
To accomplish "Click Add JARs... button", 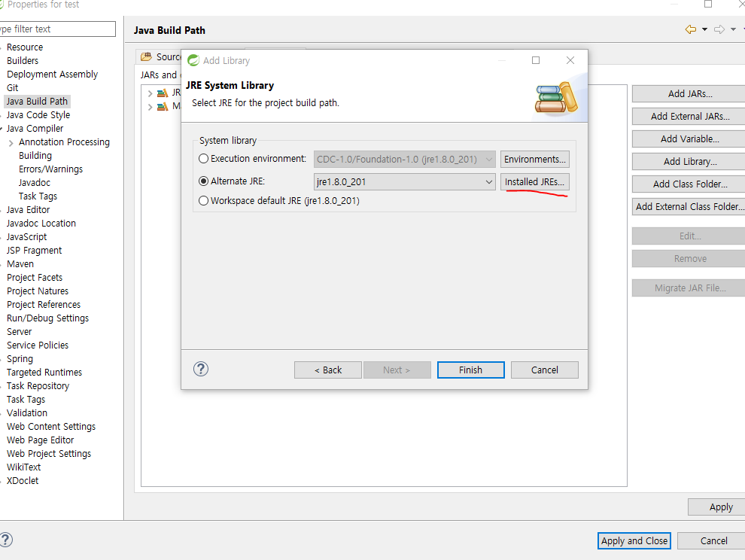I will [690, 93].
